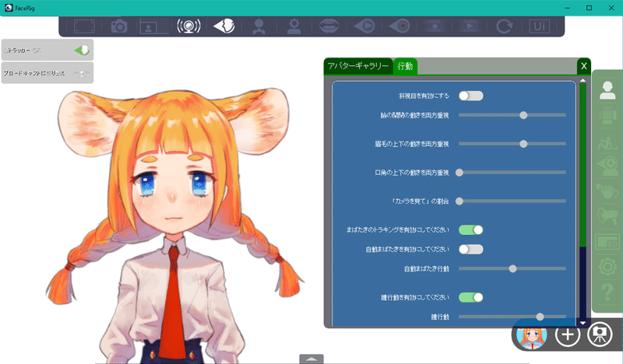The height and width of the screenshot is (364, 623).
Task: Switch to the アバターギャラリー tab
Action: (358, 66)
